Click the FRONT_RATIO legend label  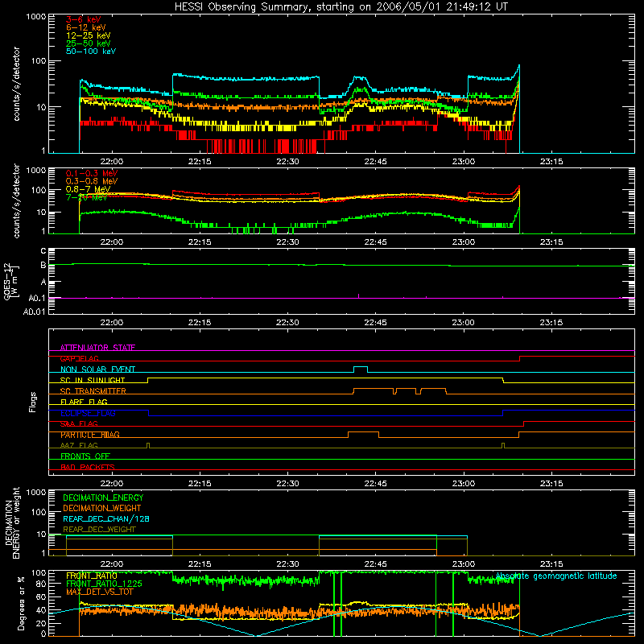pyautogui.click(x=92, y=576)
